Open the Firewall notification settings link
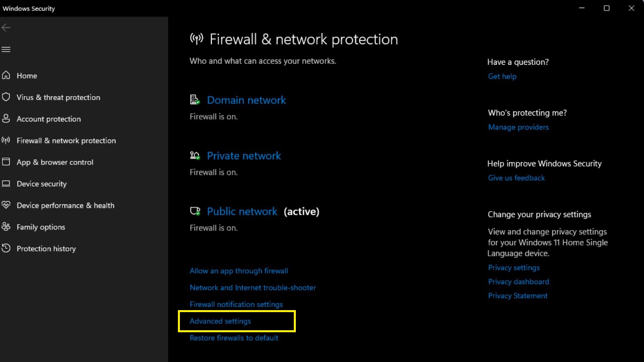The width and height of the screenshot is (644, 362). [x=236, y=304]
